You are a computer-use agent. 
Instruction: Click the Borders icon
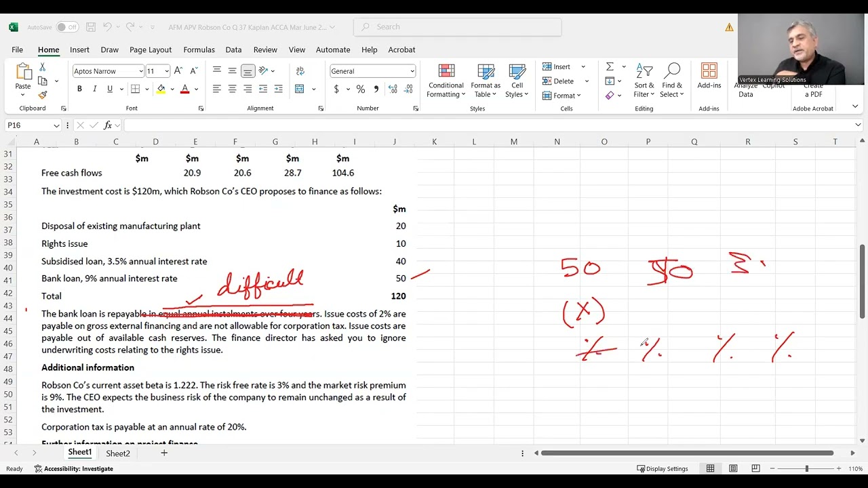(x=136, y=89)
